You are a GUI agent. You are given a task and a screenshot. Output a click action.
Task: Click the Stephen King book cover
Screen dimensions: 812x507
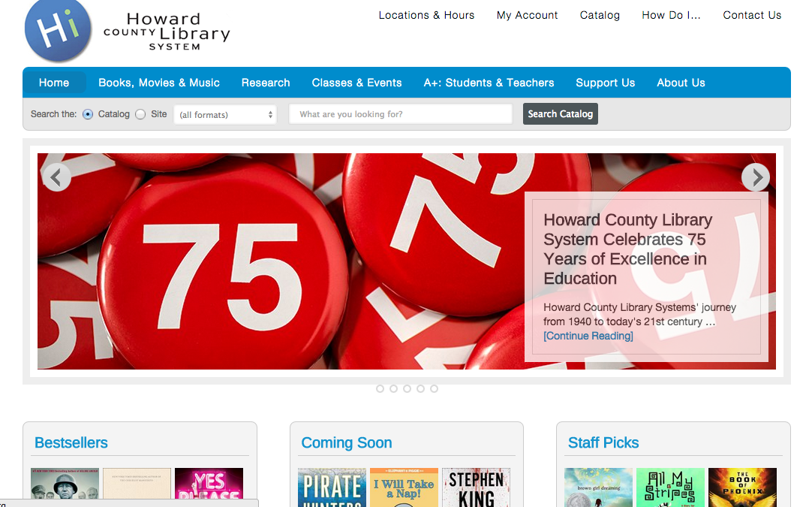tap(476, 487)
